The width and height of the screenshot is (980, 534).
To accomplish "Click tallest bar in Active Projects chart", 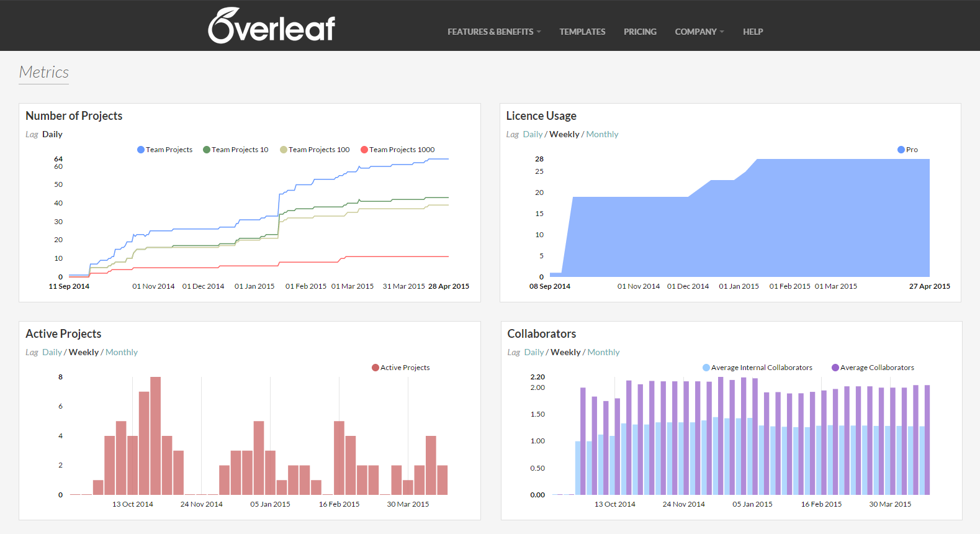I will click(x=156, y=435).
